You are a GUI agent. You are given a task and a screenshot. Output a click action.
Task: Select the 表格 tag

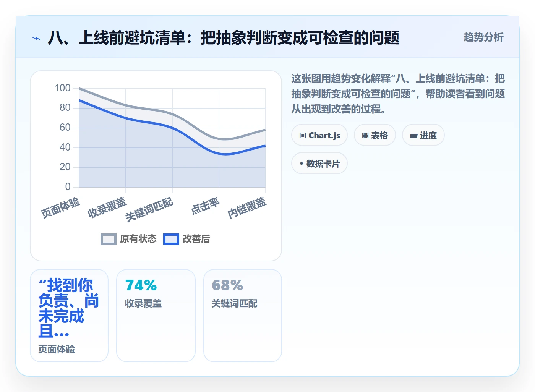pos(375,135)
